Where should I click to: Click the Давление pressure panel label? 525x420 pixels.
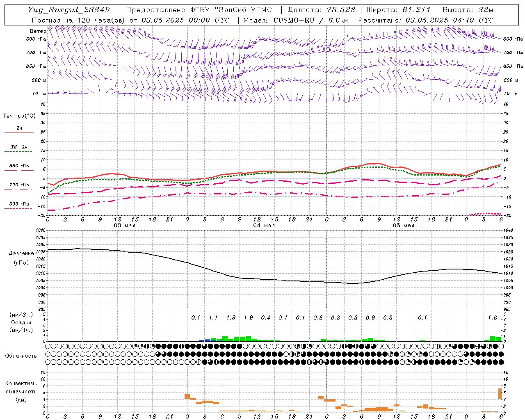tap(21, 253)
